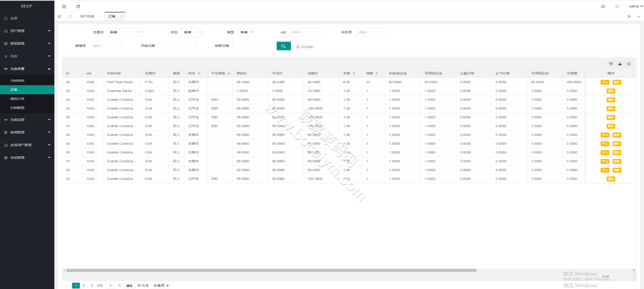Image resolution: width=644 pixels, height=289 pixels.
Task: Close the 订单 tab
Action: tap(121, 17)
